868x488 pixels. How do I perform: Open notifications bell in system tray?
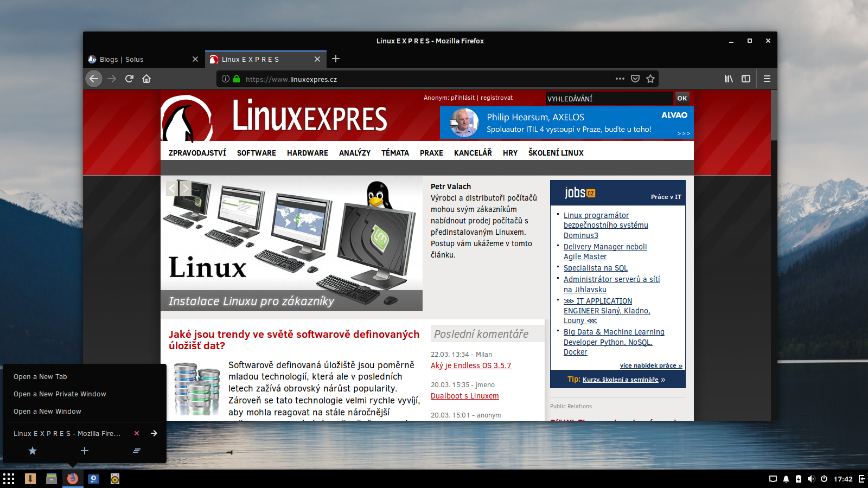[x=786, y=479]
